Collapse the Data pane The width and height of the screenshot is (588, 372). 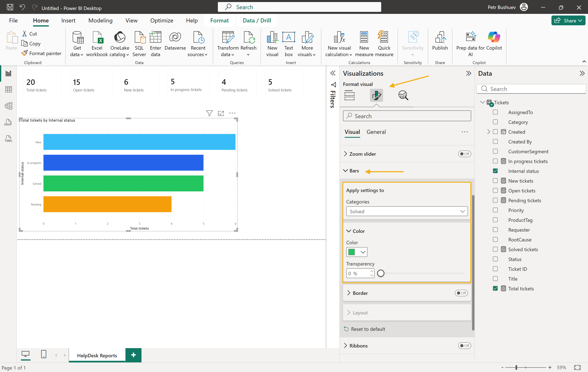(582, 73)
